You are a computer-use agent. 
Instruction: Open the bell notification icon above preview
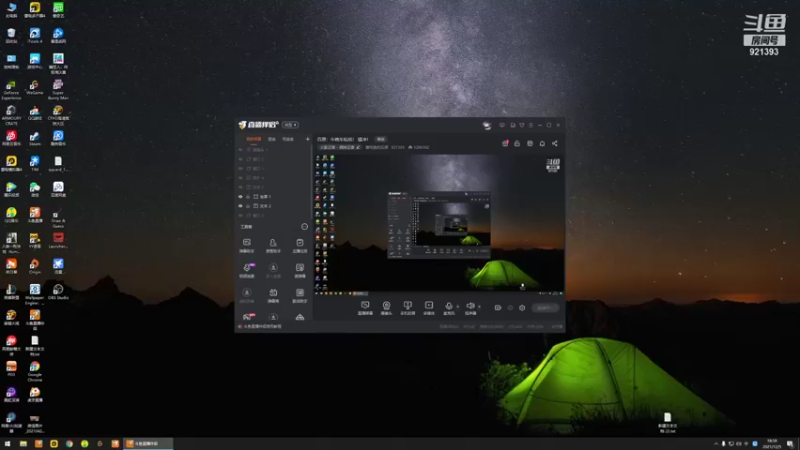pyautogui.click(x=542, y=143)
